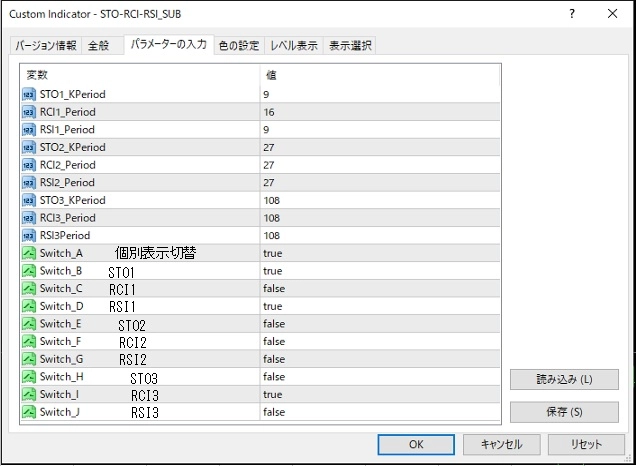
Task: Select the Switch_A variable name
Action: (x=61, y=253)
